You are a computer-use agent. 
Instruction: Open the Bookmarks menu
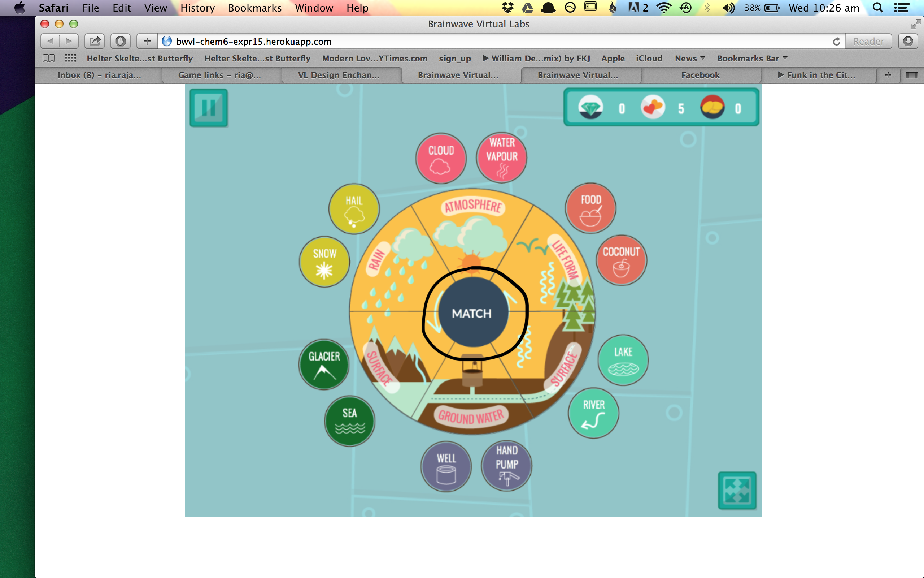(255, 8)
